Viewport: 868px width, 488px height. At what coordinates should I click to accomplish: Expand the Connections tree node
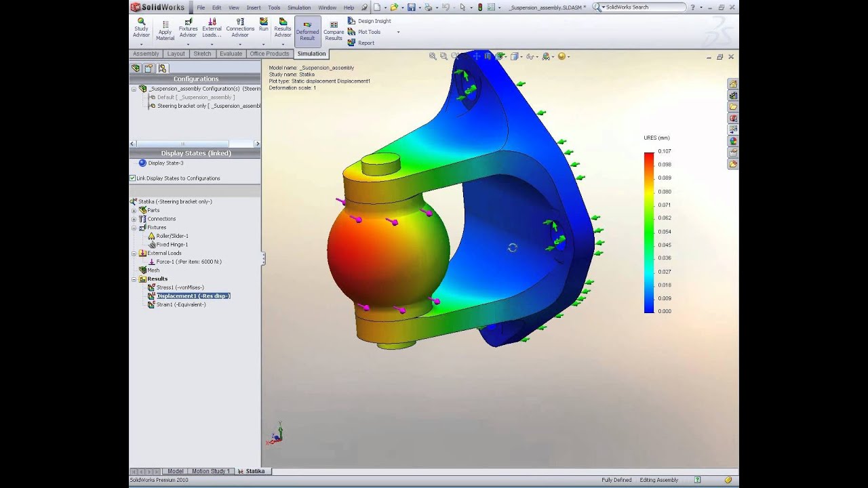(134, 219)
